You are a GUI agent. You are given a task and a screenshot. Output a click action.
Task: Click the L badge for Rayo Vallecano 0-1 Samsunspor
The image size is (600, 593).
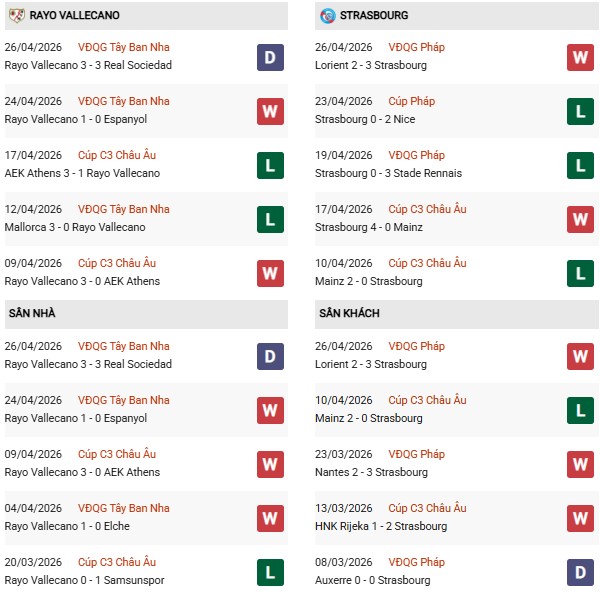tap(269, 571)
